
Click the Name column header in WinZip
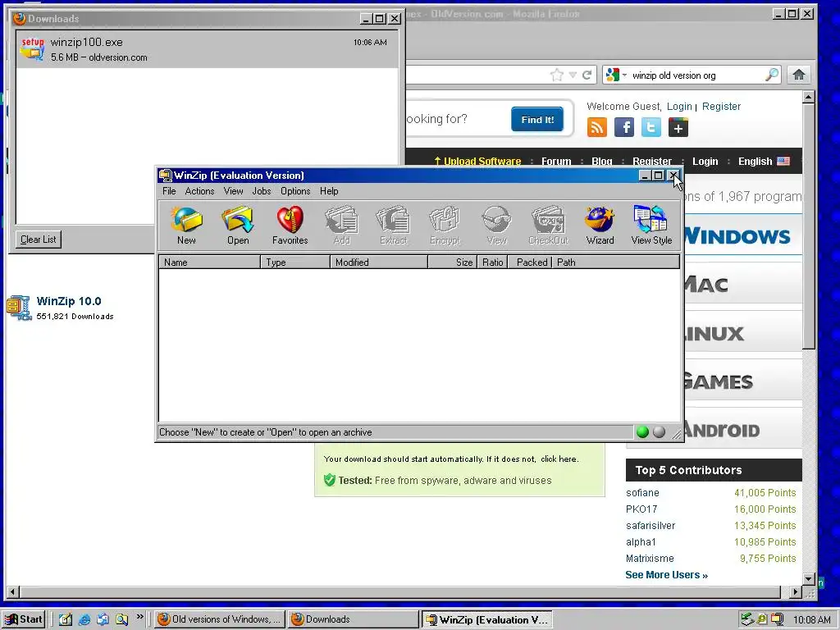(209, 262)
